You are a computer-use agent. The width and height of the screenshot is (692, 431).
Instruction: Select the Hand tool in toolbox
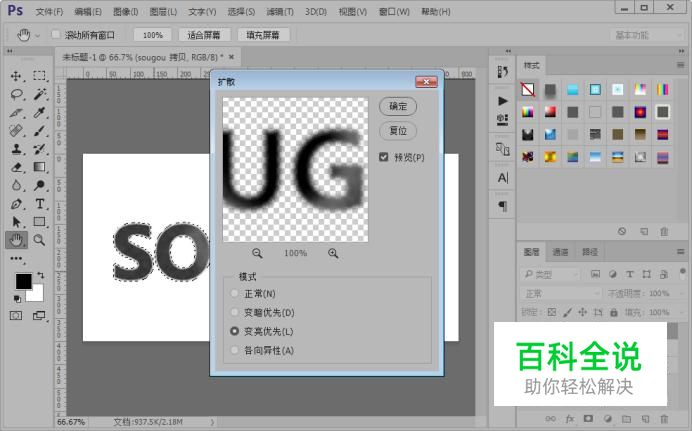coord(16,240)
